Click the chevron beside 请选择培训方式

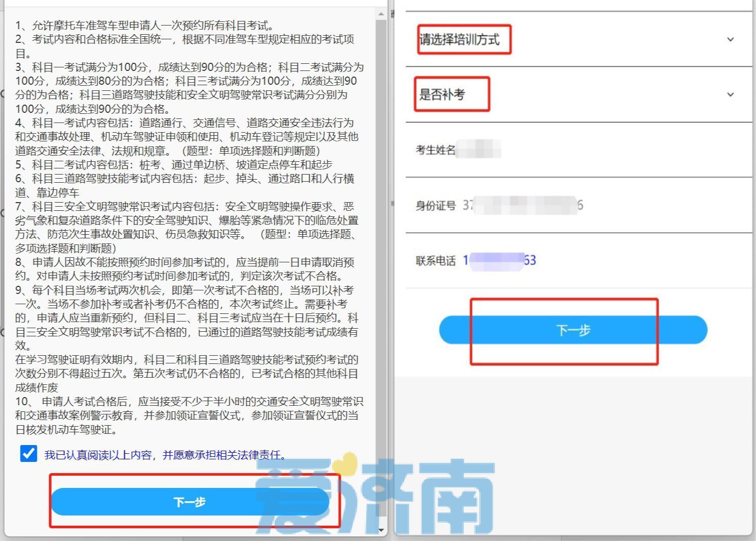pyautogui.click(x=729, y=39)
